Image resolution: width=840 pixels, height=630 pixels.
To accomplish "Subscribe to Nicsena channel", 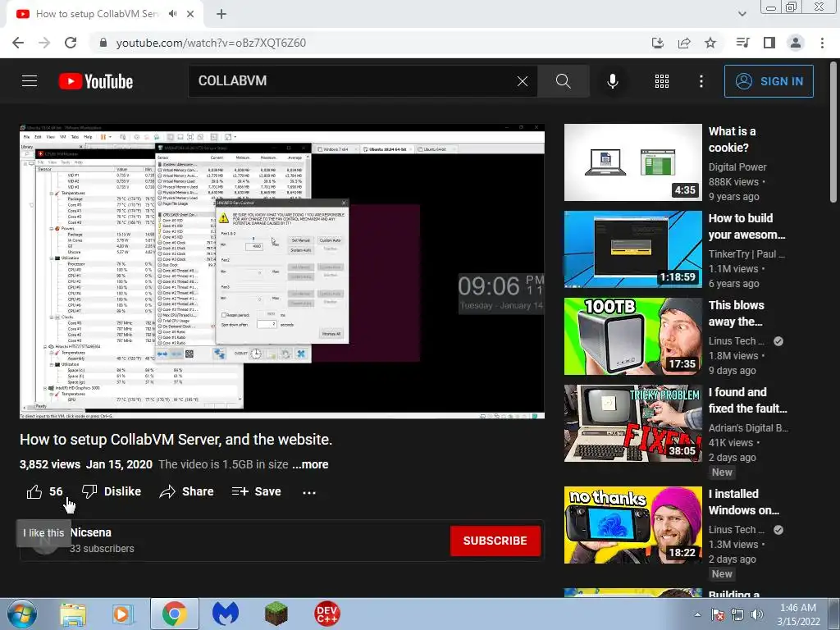I will (495, 541).
